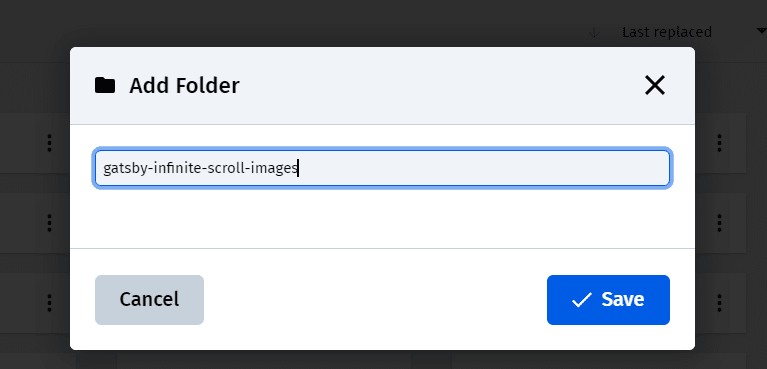Screen dimensions: 767x369
Task: Toggle sort direction arrow beside Last replaced
Action: (594, 32)
